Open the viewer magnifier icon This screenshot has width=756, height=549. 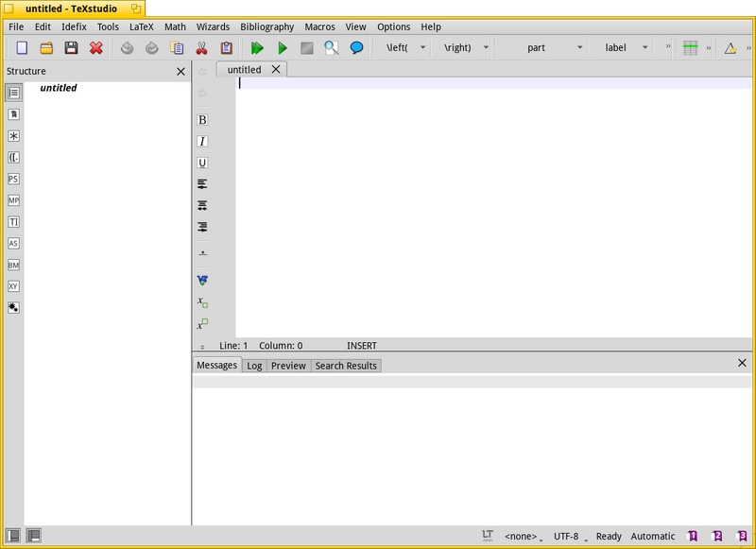(332, 47)
